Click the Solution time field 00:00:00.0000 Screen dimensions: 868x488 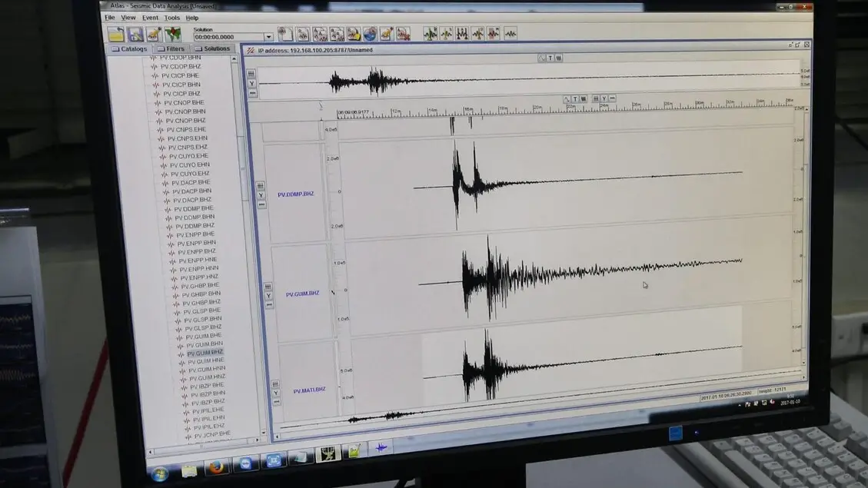(x=228, y=37)
